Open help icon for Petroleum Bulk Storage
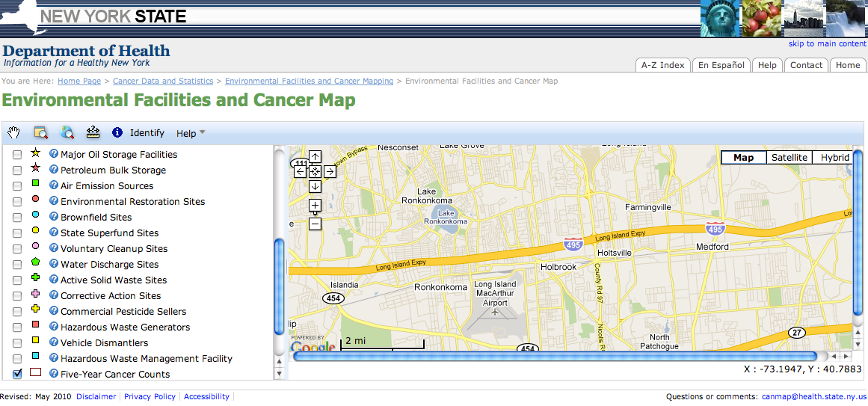The width and height of the screenshot is (868, 406). point(54,169)
